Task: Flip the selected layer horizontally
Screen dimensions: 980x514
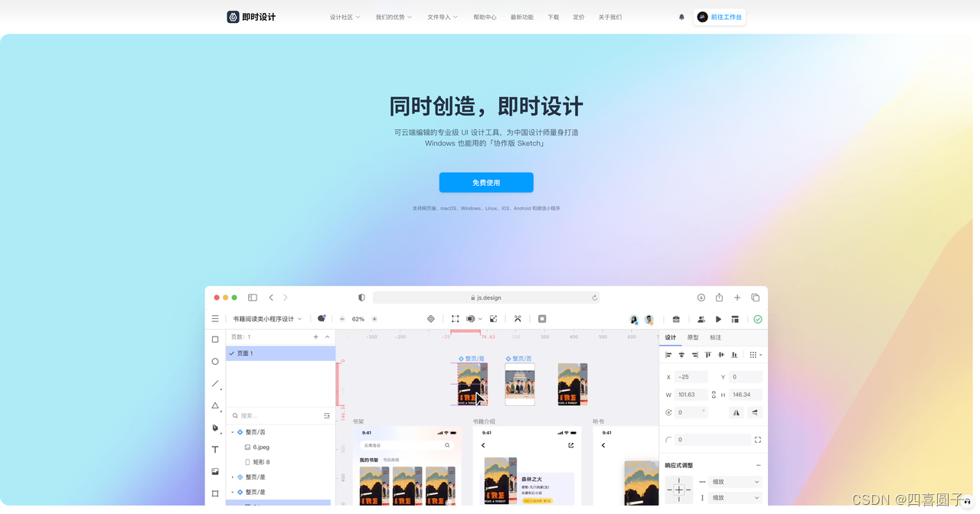Action: coord(736,412)
